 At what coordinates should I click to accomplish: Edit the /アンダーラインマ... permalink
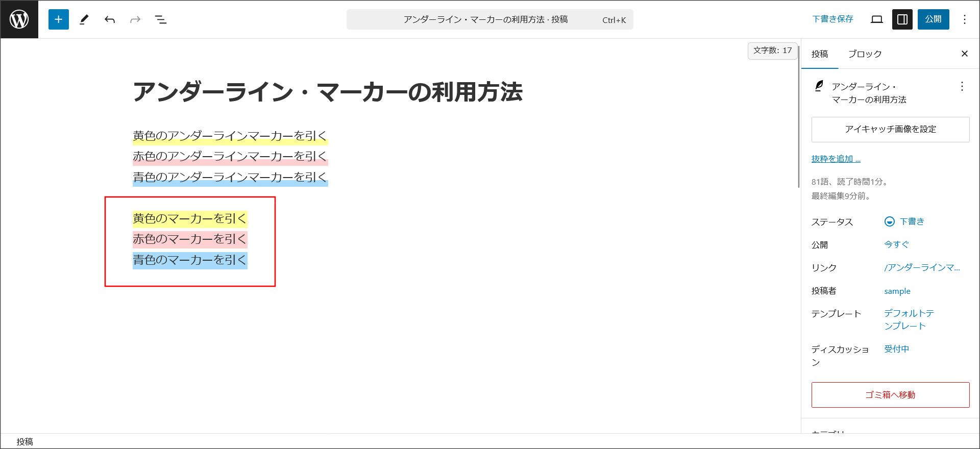922,267
